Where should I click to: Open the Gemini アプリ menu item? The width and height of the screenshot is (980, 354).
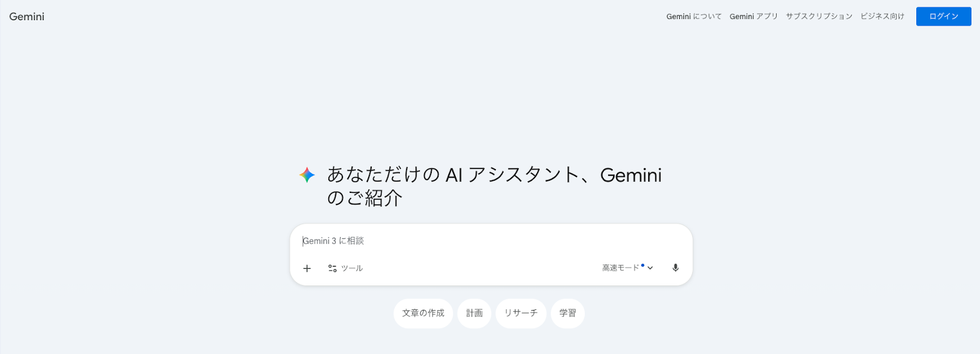(753, 17)
